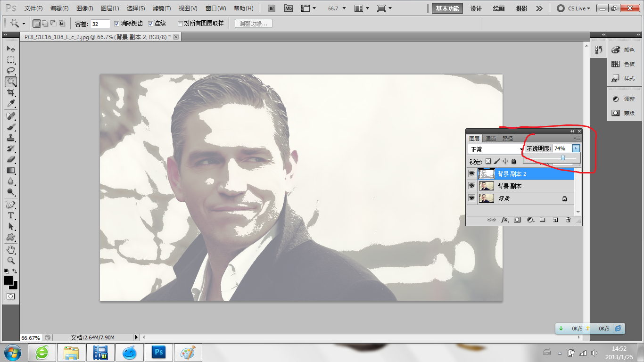Screen dimensions: 644x362
Task: Select the Crop tool
Action: click(11, 92)
